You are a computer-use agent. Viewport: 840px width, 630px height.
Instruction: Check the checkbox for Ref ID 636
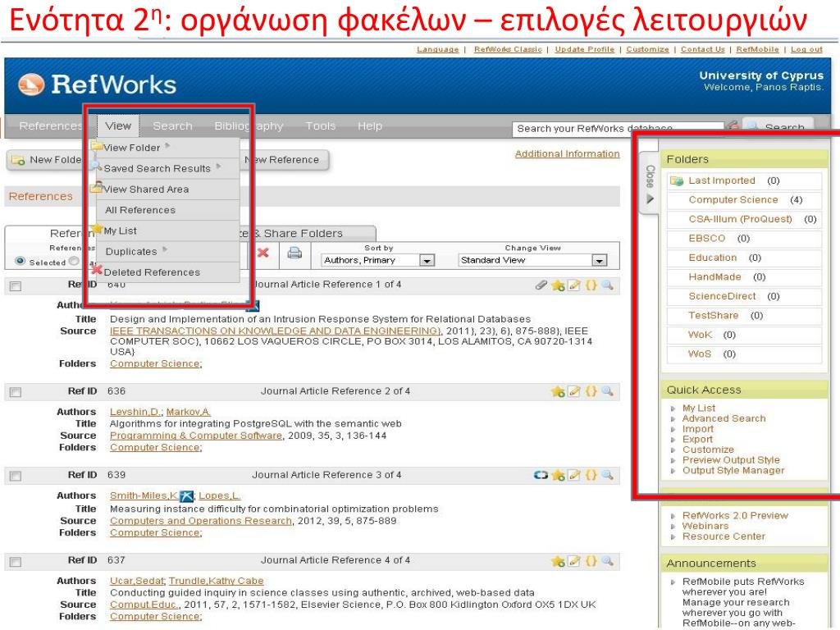click(x=15, y=392)
